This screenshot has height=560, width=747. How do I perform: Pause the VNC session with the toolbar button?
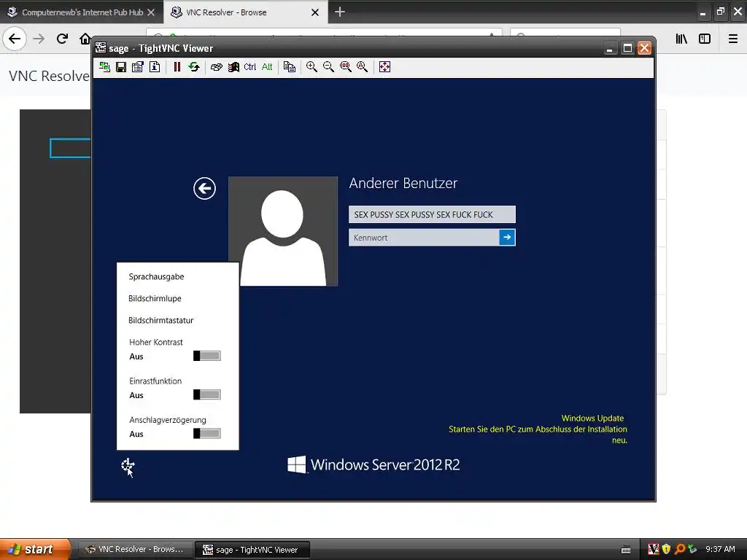[x=177, y=67]
